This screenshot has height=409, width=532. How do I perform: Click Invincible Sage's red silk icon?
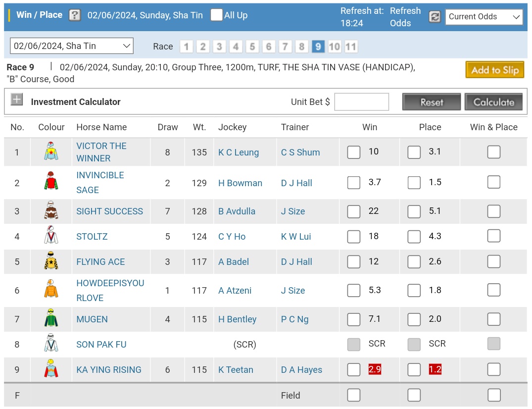click(x=51, y=181)
